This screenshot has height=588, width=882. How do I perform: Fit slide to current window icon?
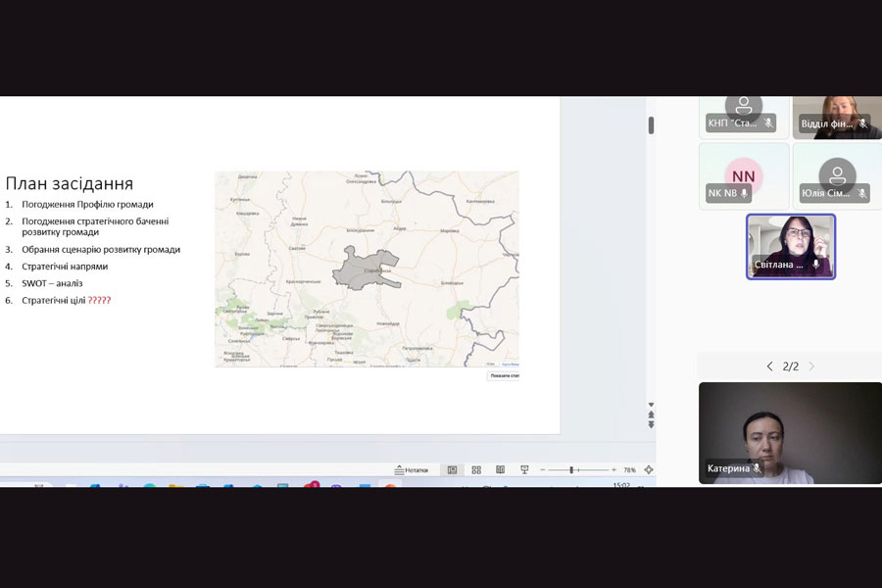[x=649, y=469]
